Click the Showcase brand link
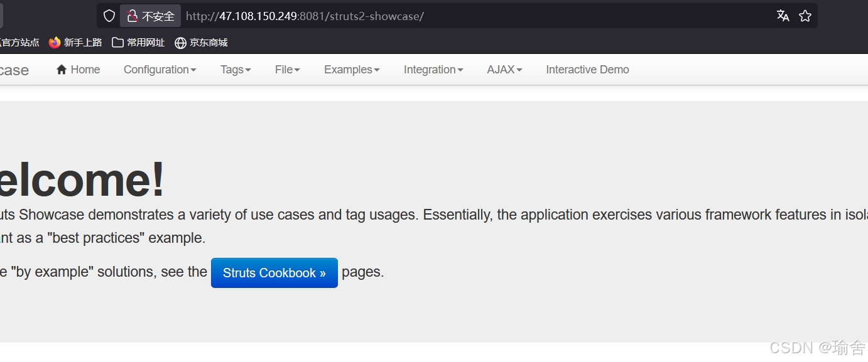This screenshot has width=868, height=362. 14,70
